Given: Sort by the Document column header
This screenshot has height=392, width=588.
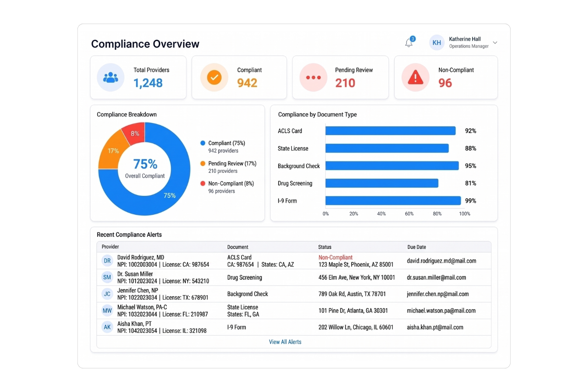Looking at the screenshot, I should pyautogui.click(x=238, y=247).
